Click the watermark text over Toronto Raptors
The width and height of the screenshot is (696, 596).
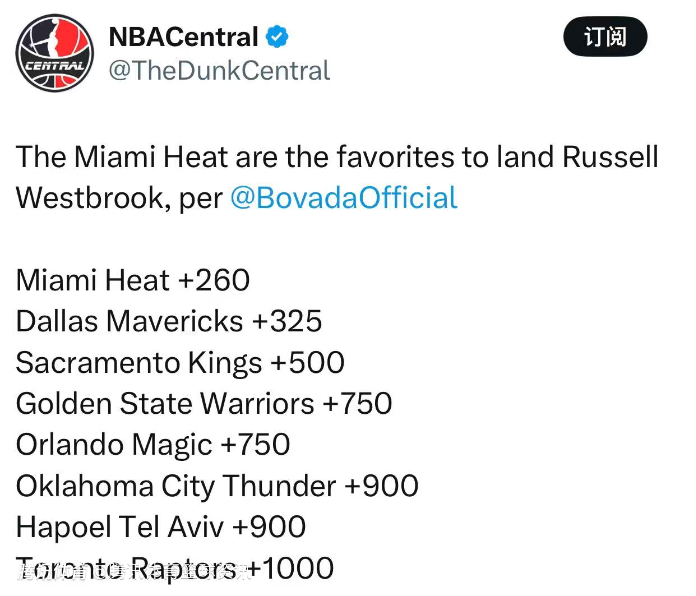(134, 573)
